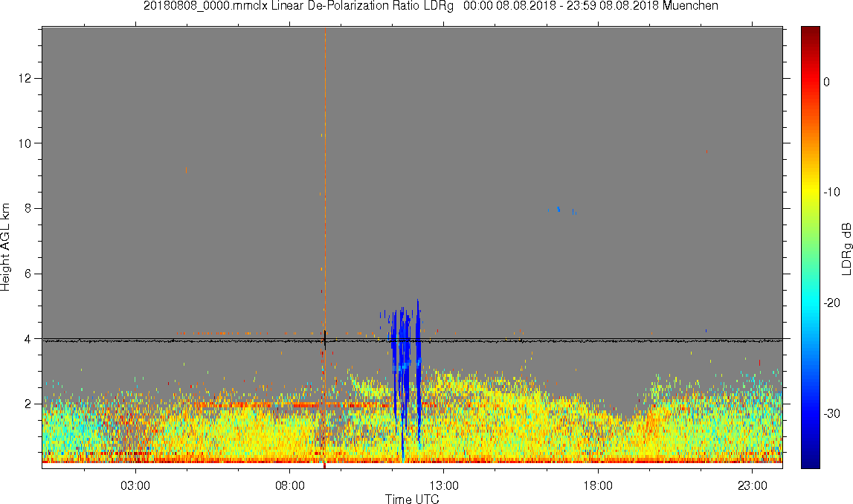The width and height of the screenshot is (853, 504).
Task: Click the 08:00 time tick label
Action: click(x=289, y=485)
